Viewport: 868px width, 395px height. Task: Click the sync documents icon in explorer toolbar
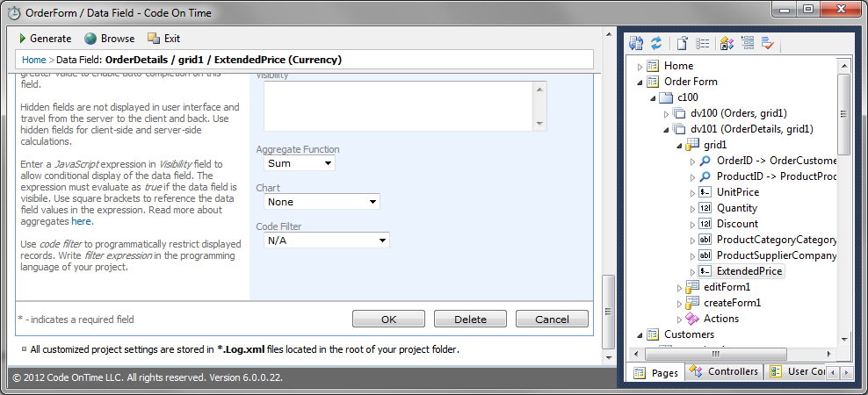coord(636,43)
